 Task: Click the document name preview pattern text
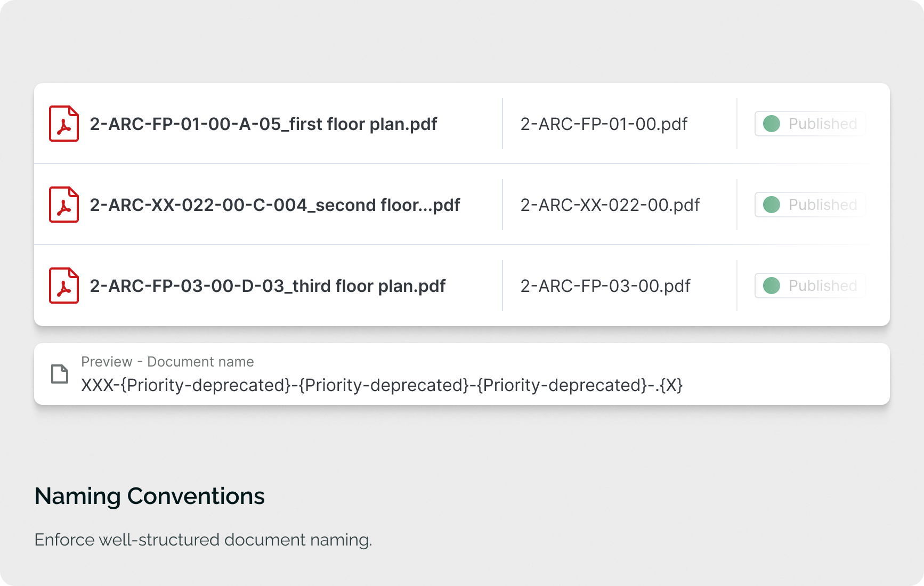[382, 385]
